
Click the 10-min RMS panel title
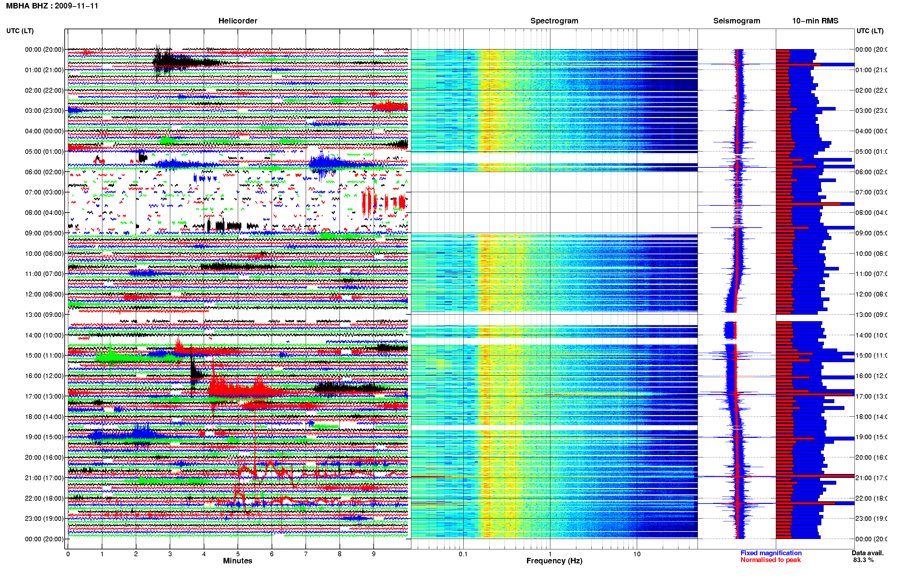coord(815,21)
